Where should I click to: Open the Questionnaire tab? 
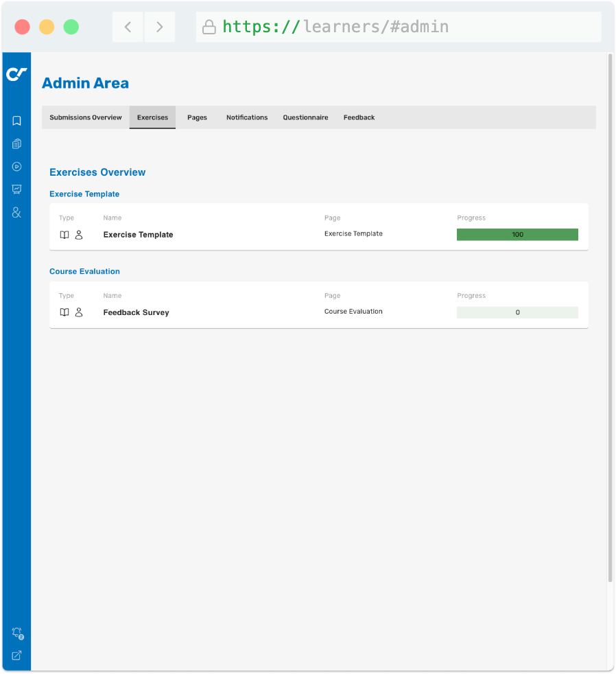305,117
